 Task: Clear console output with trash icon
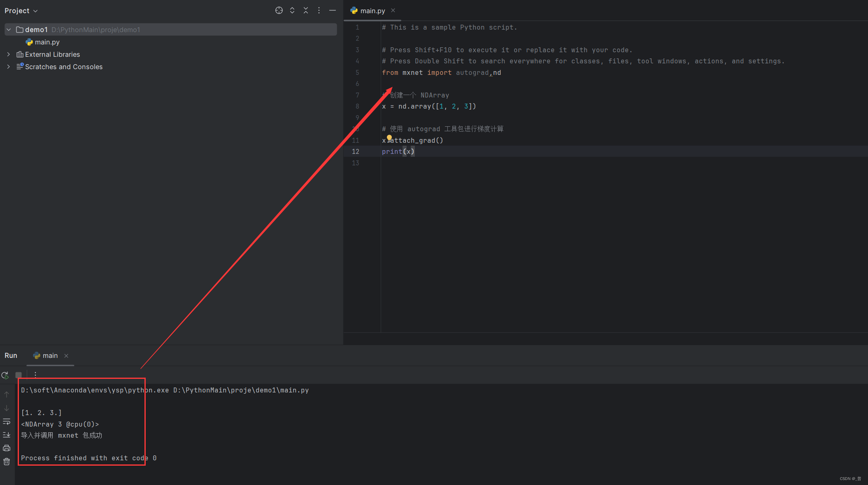[x=7, y=462]
